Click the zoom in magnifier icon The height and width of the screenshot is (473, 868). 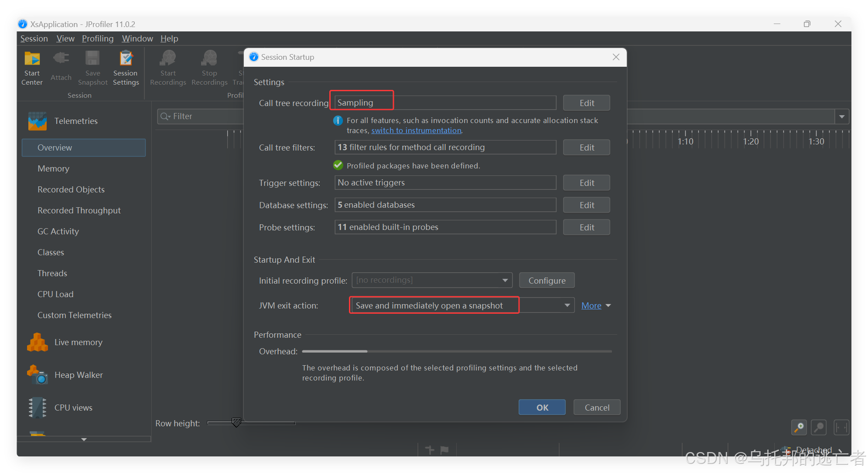pyautogui.click(x=799, y=427)
